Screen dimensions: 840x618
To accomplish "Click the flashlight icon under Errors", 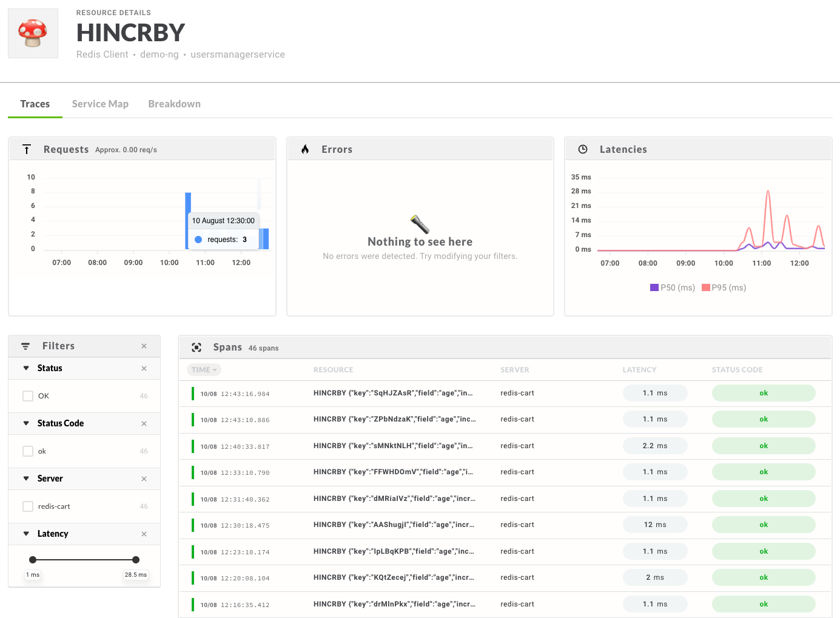I will (420, 226).
